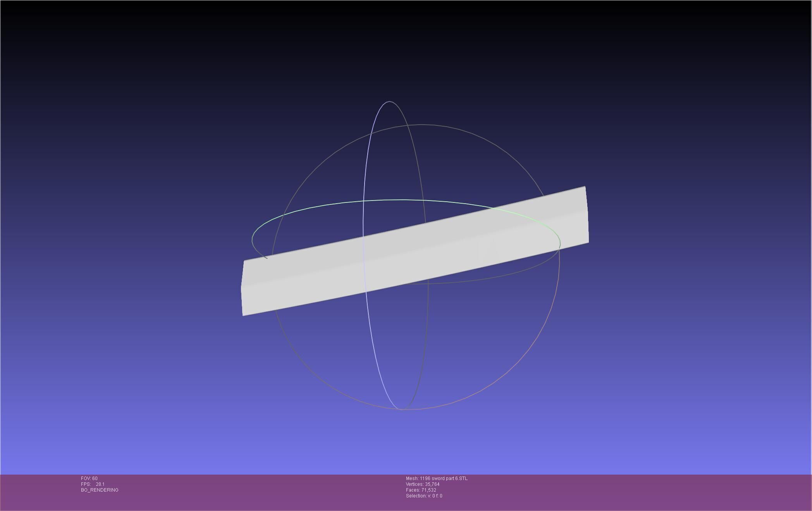Click the top tip of the blue trackball ring
This screenshot has height=511, width=812.
point(389,102)
